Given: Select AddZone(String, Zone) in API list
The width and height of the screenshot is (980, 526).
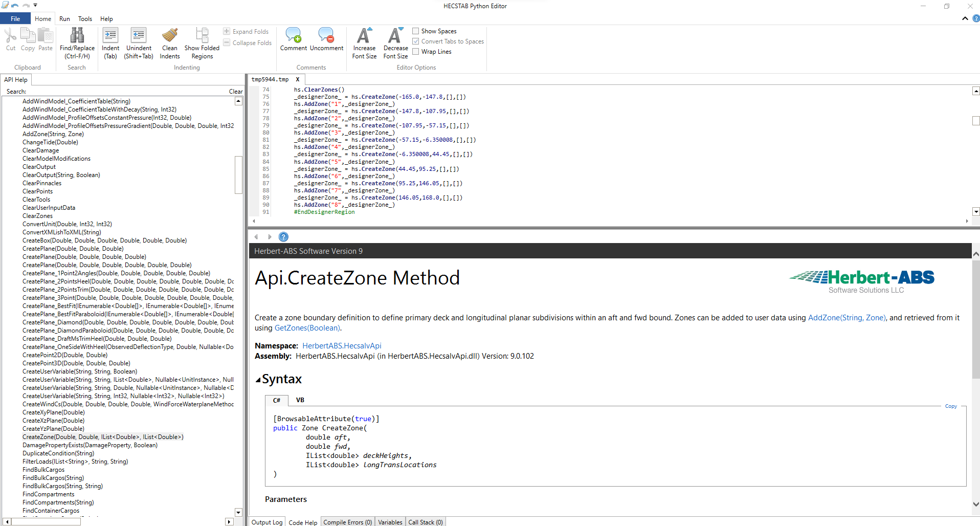Looking at the screenshot, I should (x=53, y=134).
